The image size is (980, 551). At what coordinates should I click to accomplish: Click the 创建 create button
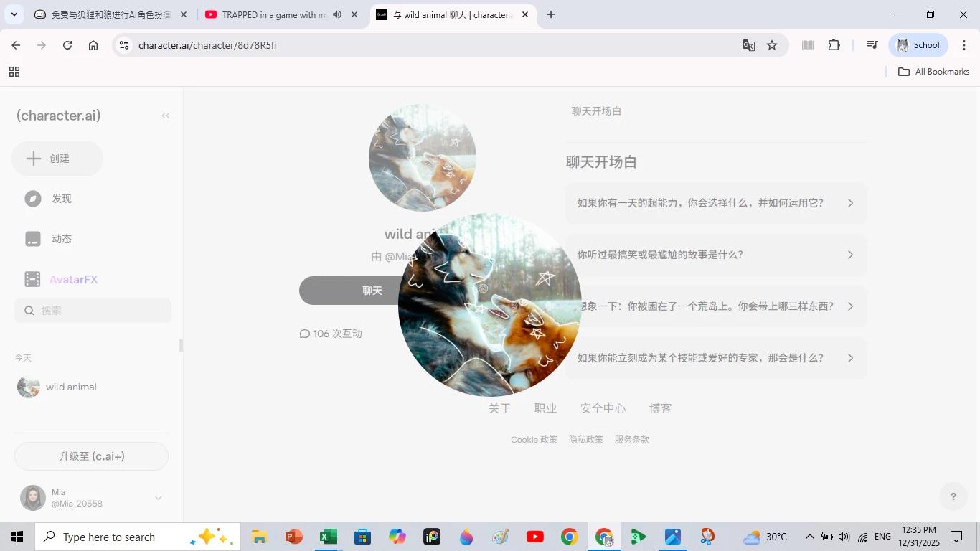tap(57, 159)
